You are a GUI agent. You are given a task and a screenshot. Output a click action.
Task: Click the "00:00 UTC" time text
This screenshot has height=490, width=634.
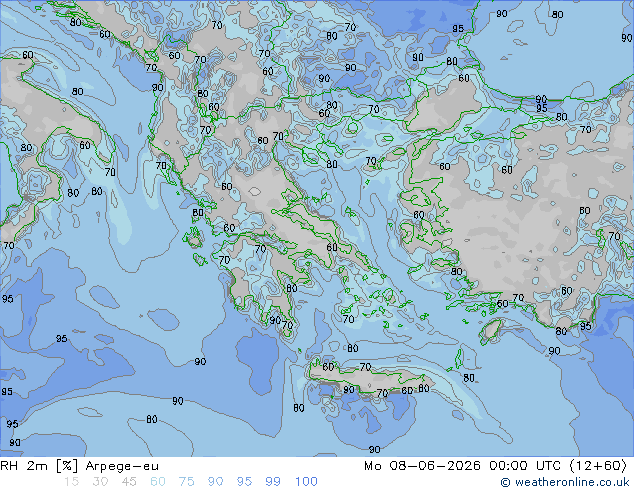click(525, 466)
